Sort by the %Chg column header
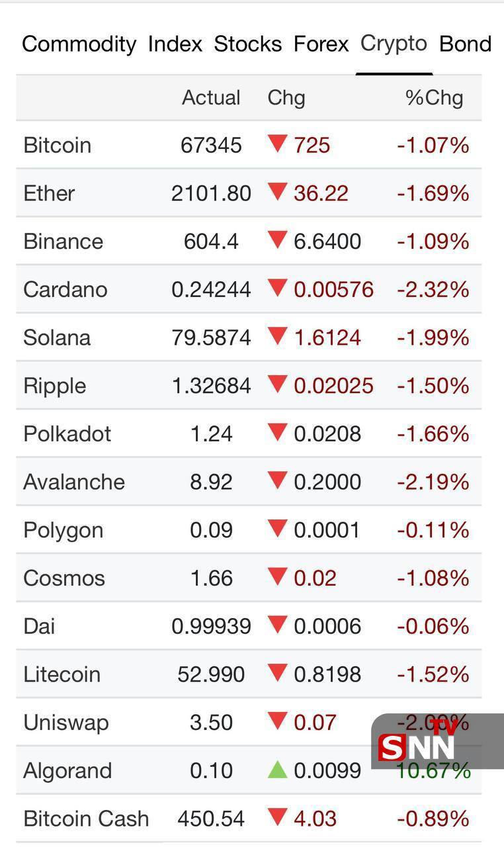 [434, 98]
